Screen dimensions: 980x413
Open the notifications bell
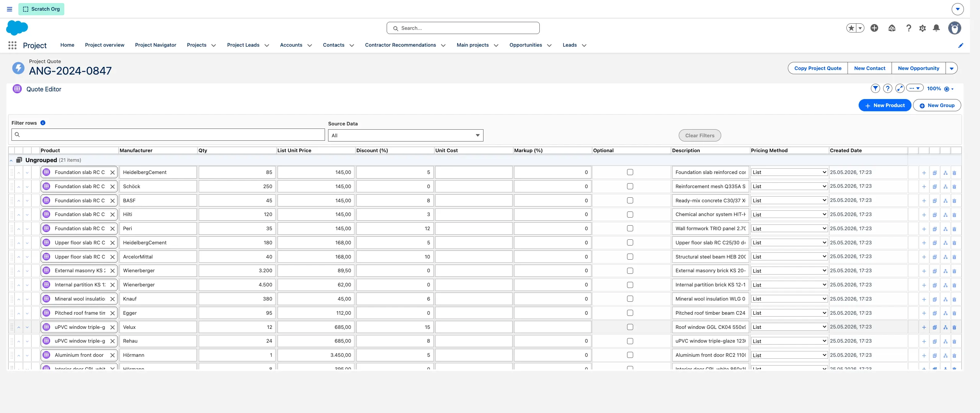tap(936, 28)
